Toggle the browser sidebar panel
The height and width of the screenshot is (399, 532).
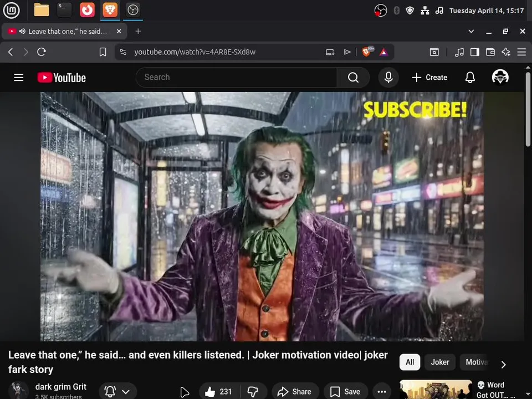[475, 52]
